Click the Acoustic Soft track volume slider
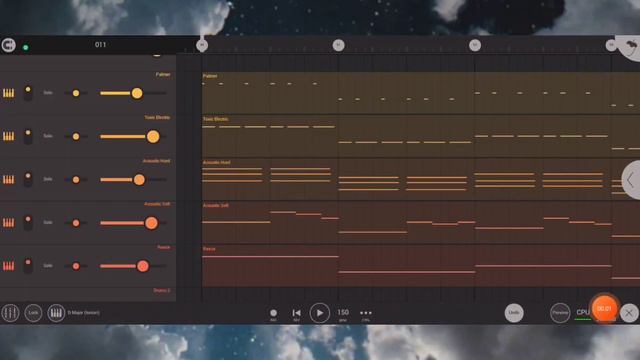The image size is (640, 360). pyautogui.click(x=133, y=223)
